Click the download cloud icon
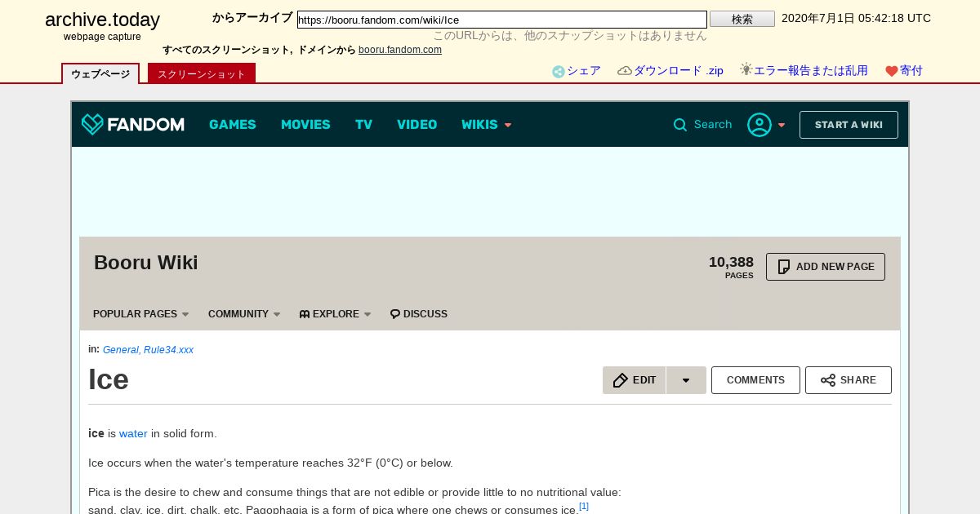This screenshot has height=514, width=980. tap(625, 71)
